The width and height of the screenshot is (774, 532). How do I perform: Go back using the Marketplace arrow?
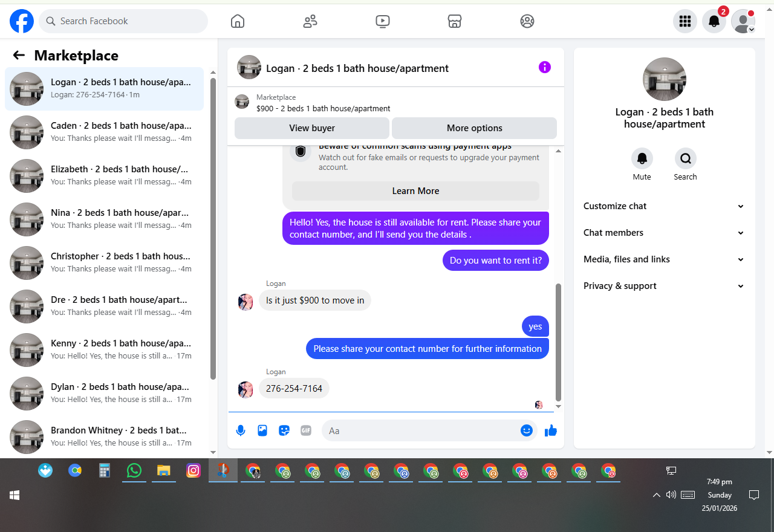pos(19,56)
